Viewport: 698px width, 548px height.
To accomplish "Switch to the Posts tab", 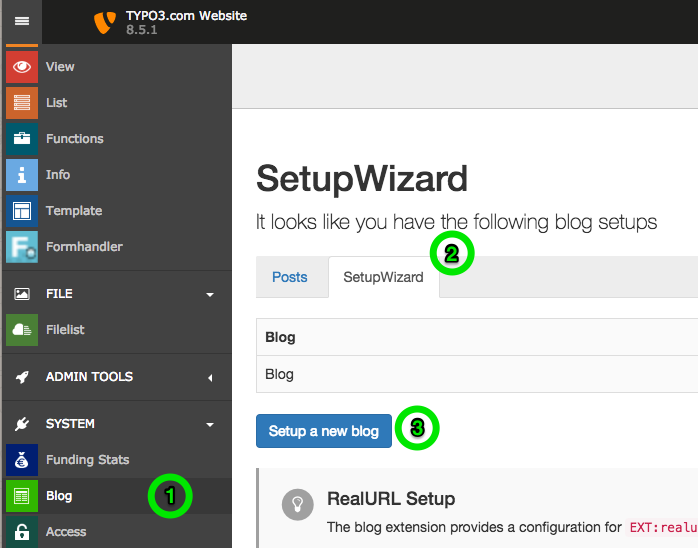I will [x=290, y=277].
